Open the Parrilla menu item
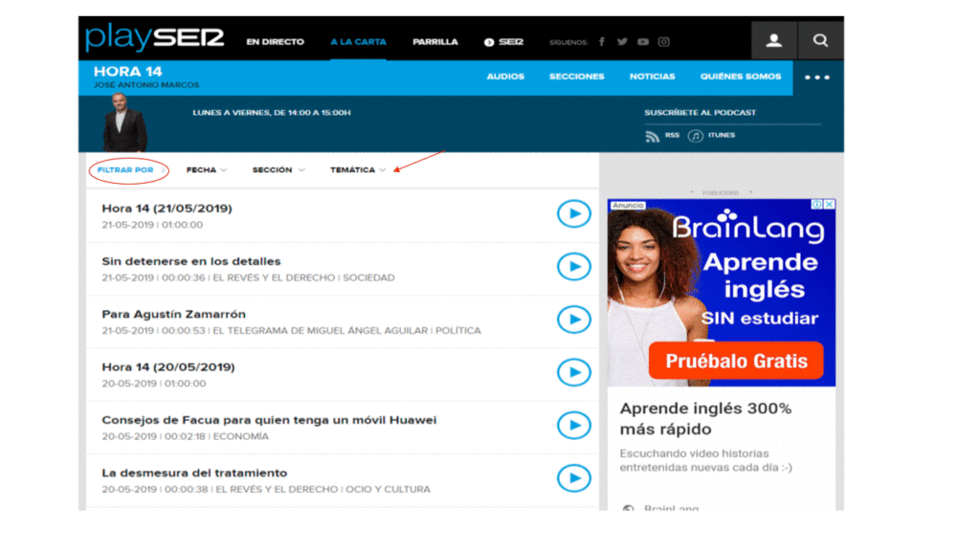 pyautogui.click(x=434, y=42)
